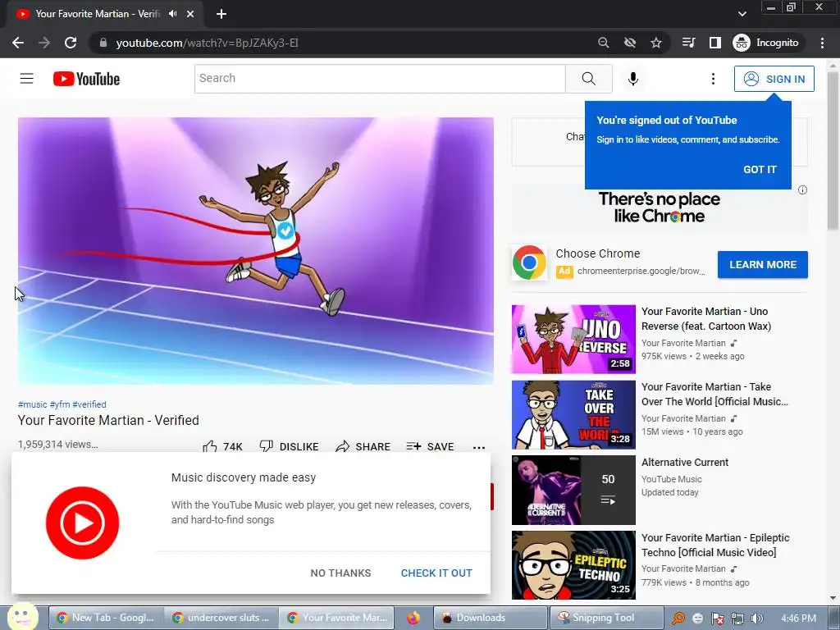Close the Your Favorite Martian tab
The height and width of the screenshot is (630, 840).
tap(190, 14)
